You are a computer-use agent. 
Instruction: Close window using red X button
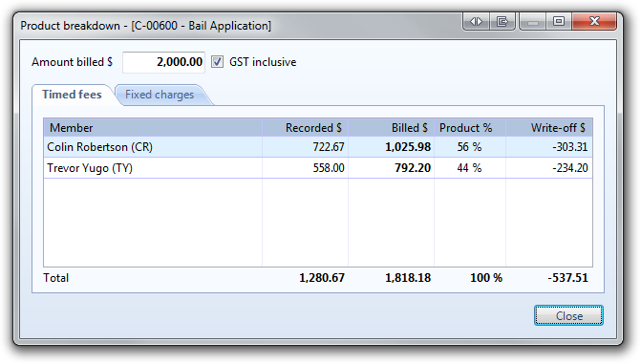pos(594,21)
